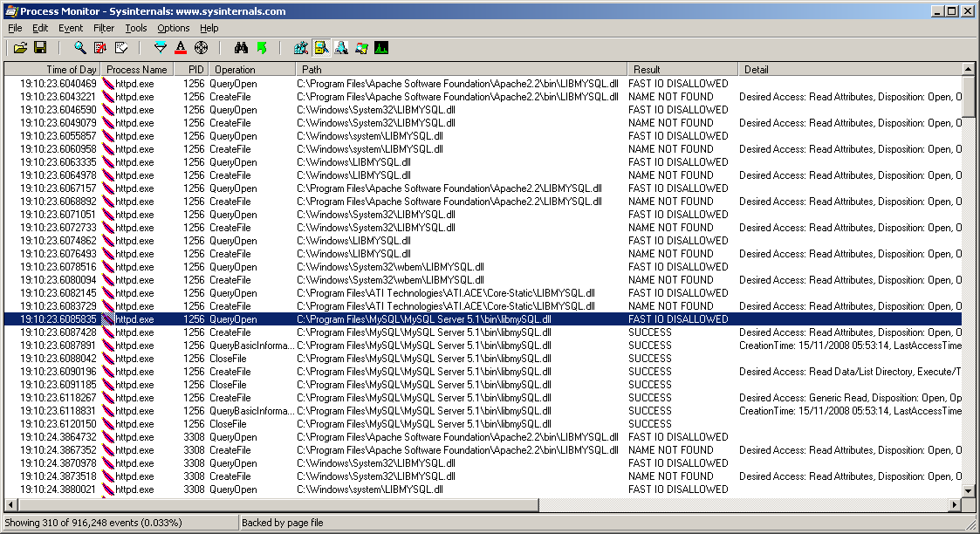Sort by Time of Day column header
Screen dimensions: 980x534
[52, 69]
